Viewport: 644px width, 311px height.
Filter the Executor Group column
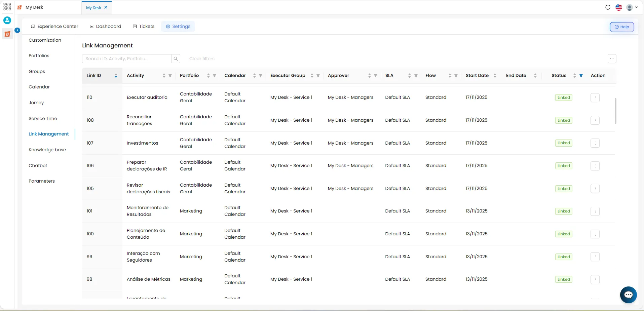coord(318,76)
